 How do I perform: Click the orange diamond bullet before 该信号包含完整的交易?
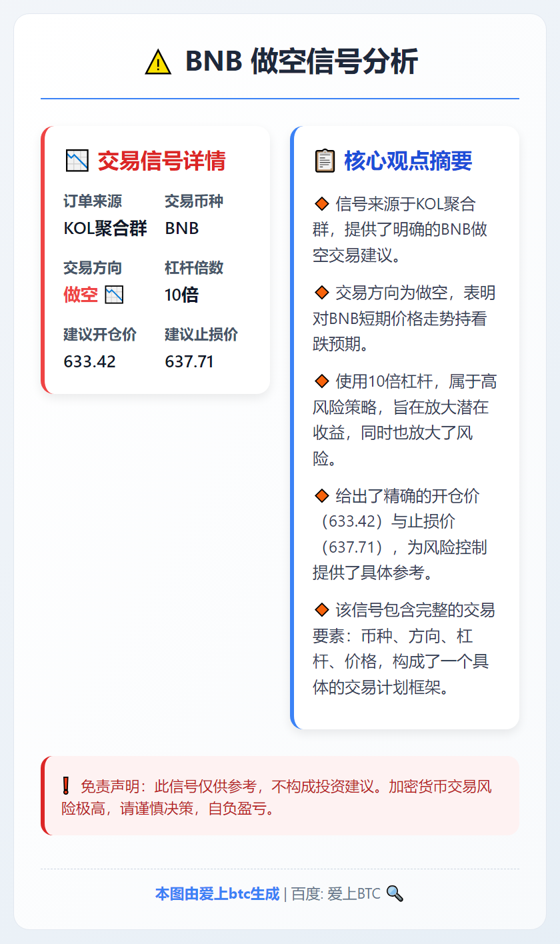pyautogui.click(x=321, y=609)
